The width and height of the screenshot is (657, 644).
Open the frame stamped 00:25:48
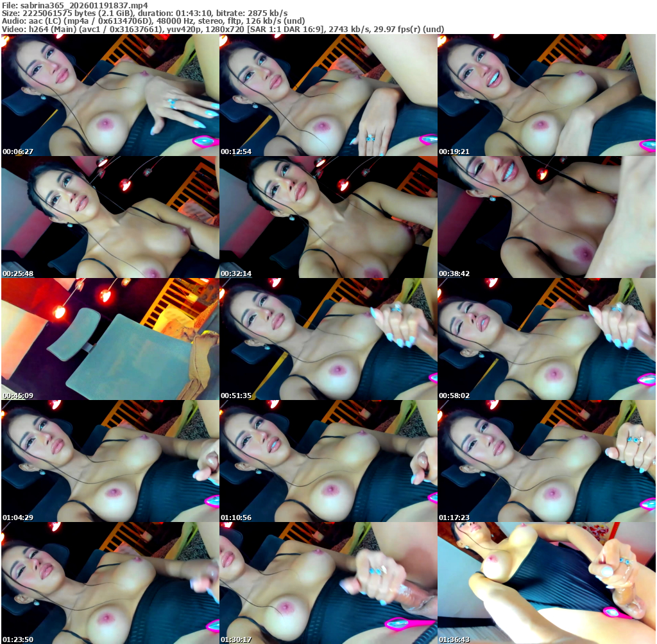point(110,217)
